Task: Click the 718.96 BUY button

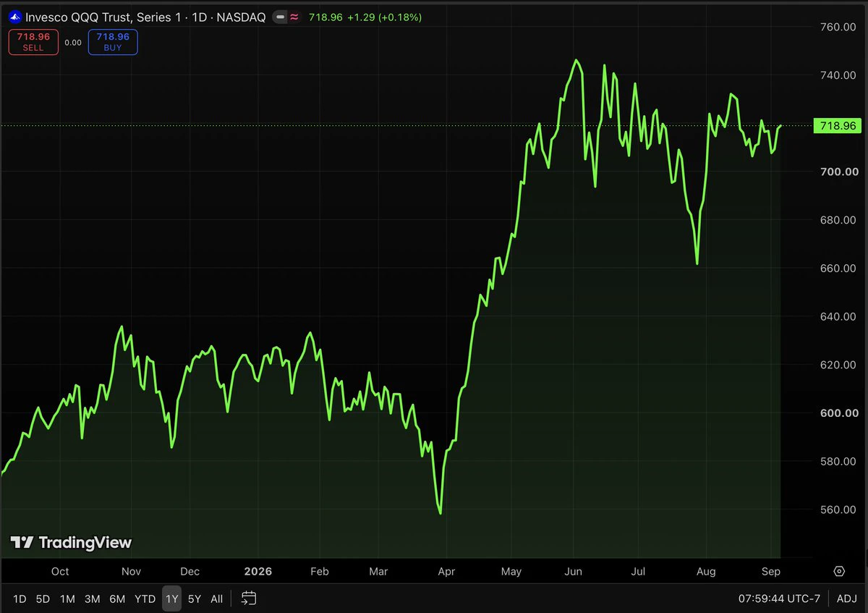Action: pos(113,42)
